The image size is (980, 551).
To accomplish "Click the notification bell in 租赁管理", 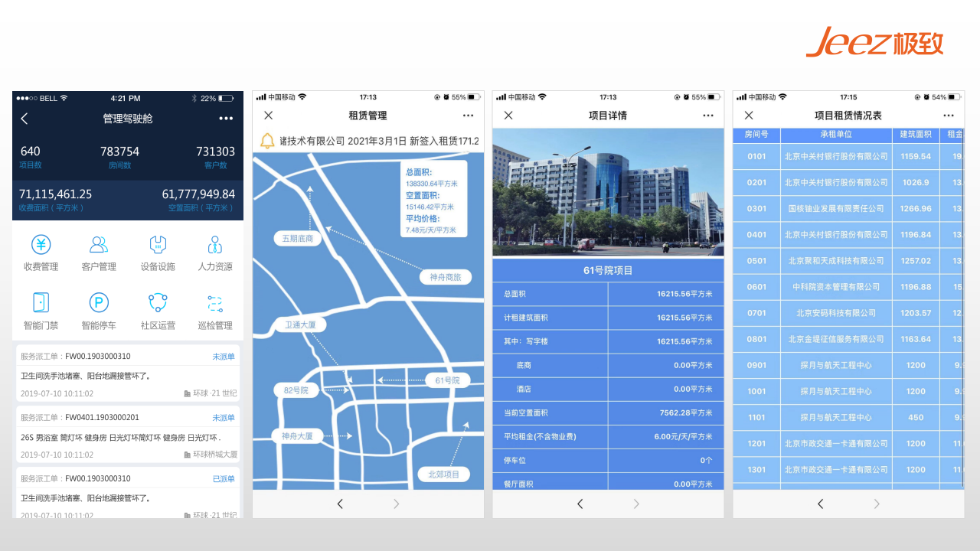I will click(267, 141).
